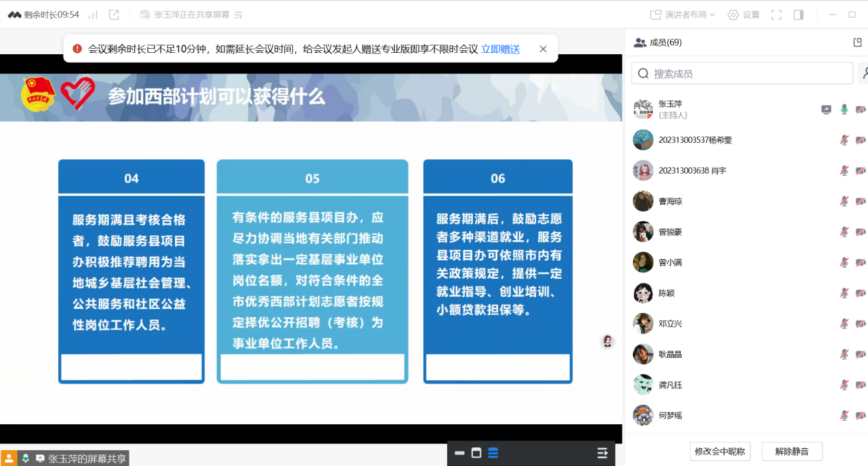Click the window view icon in bottom toolbar
Viewport: 868px width, 466px height.
477,453
